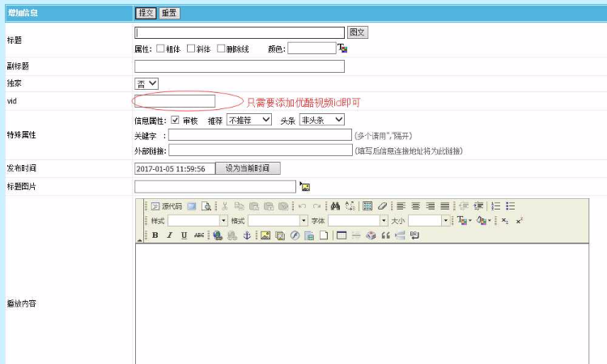The image size is (607, 364).
Task: Focus the 标题 title input field
Action: click(240, 32)
